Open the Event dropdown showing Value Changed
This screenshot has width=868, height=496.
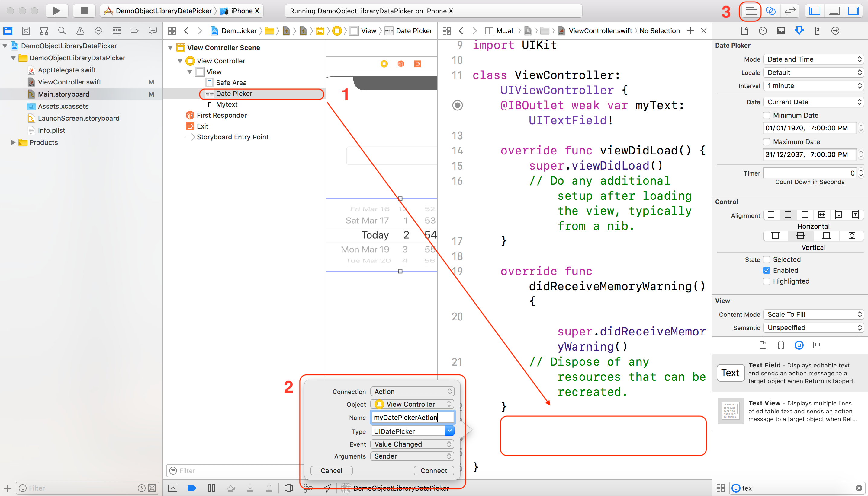click(412, 444)
